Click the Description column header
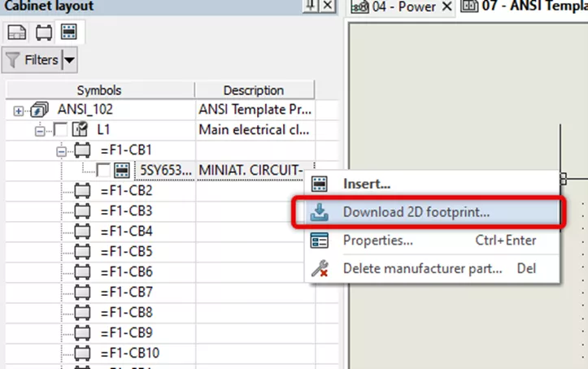The width and height of the screenshot is (588, 369). [x=254, y=90]
